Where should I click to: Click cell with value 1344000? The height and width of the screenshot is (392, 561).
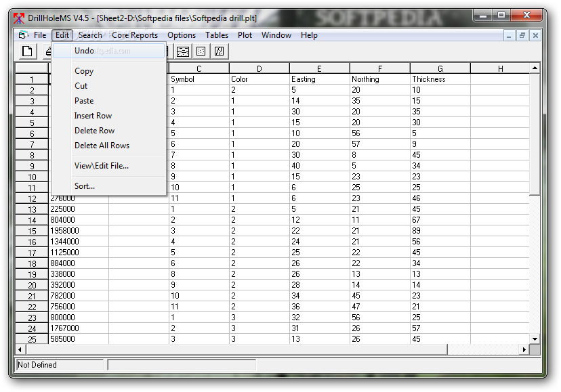coord(79,242)
